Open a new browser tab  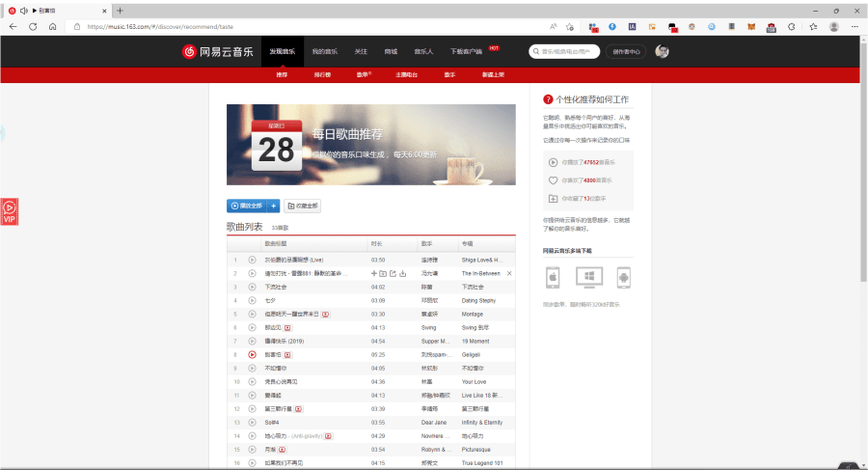120,11
